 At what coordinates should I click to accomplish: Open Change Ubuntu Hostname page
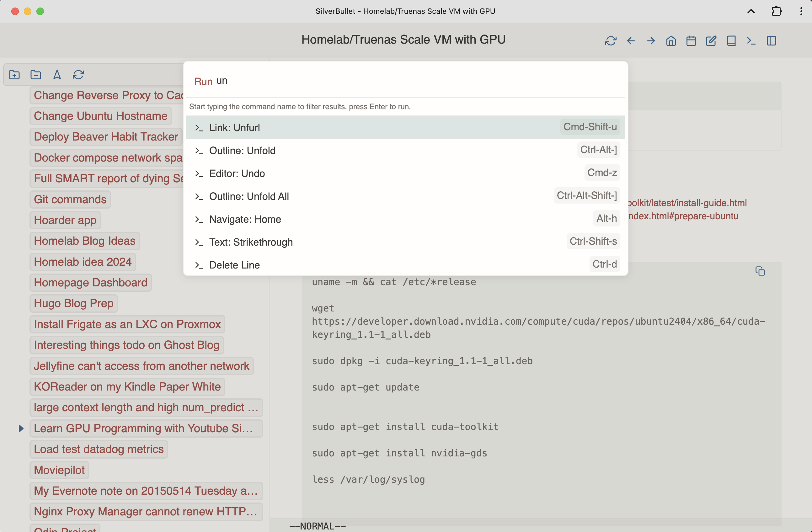[101, 116]
